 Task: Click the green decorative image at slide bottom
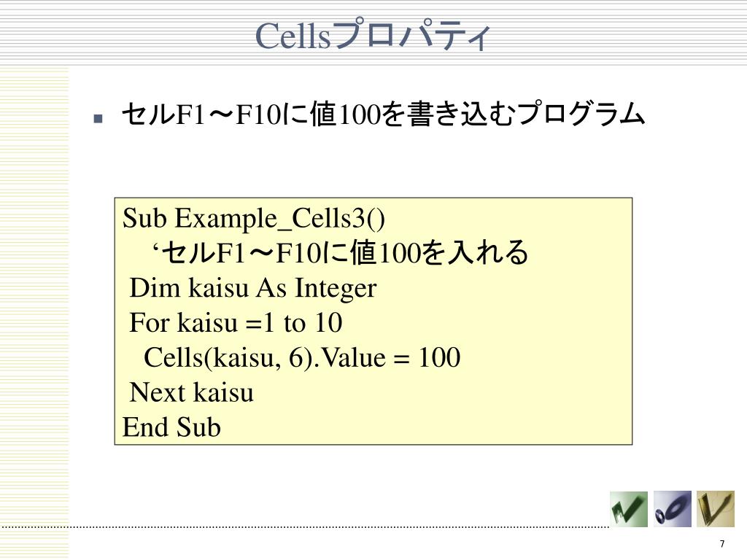629,509
